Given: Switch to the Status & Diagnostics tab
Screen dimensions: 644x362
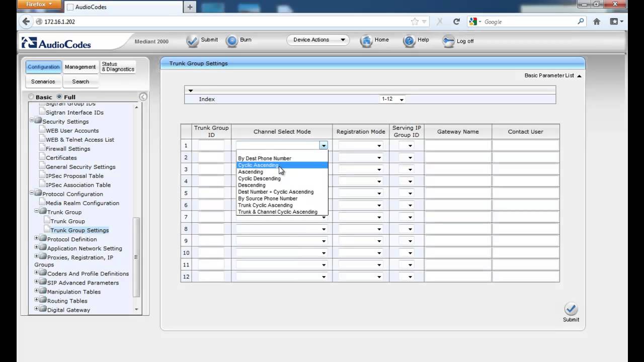Looking at the screenshot, I should pos(118,67).
